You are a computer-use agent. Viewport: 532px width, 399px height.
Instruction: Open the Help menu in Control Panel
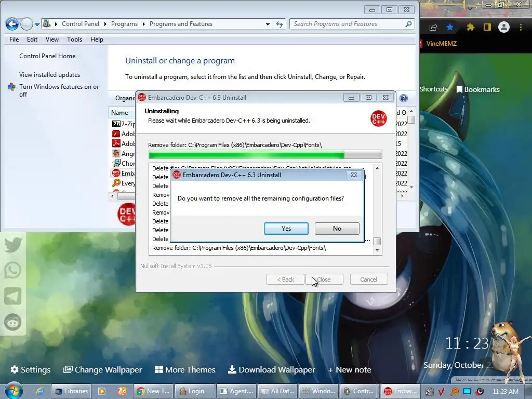pos(97,39)
